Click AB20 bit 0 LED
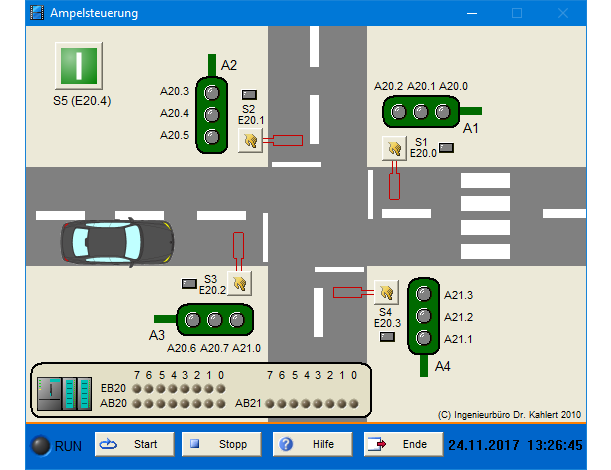 pos(221,404)
